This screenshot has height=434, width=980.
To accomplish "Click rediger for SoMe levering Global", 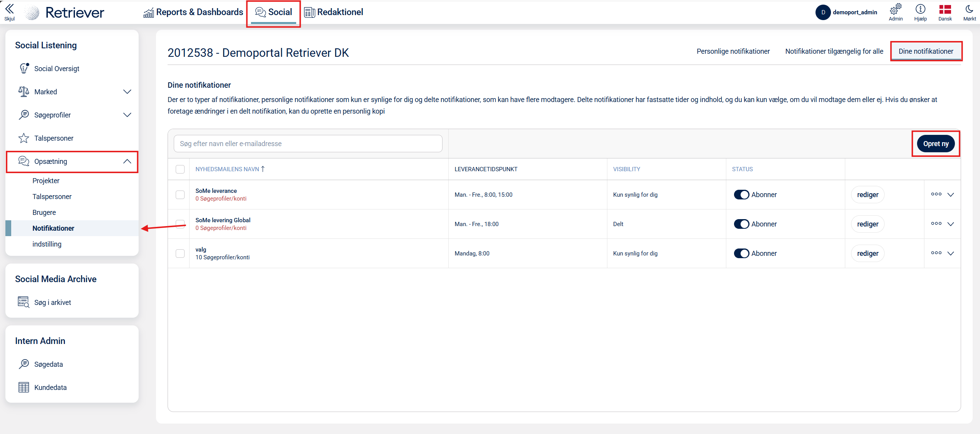I will point(867,224).
